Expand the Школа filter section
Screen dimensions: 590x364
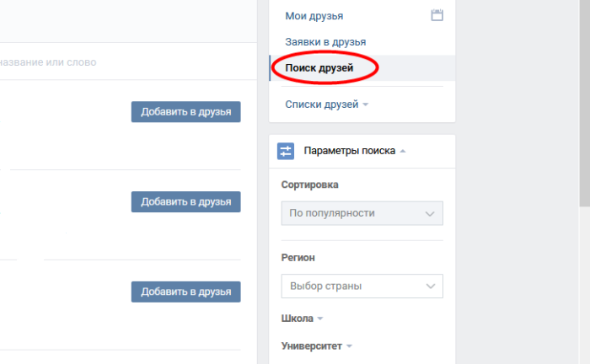302,318
